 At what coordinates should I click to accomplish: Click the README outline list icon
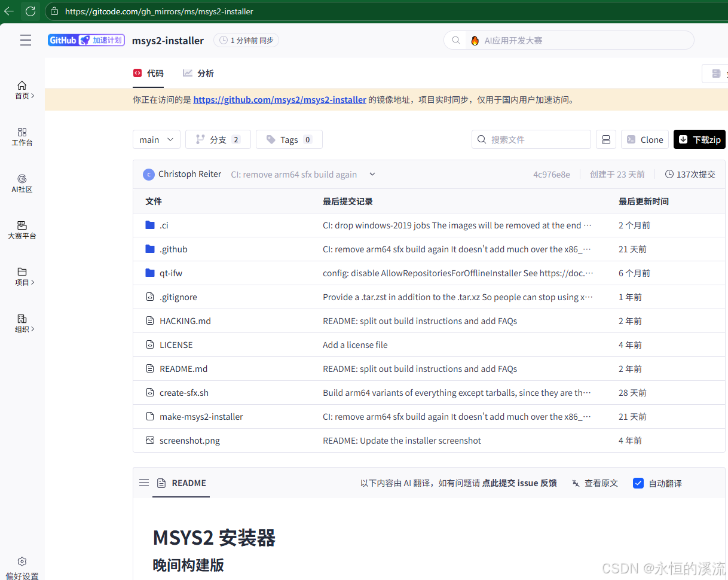pos(144,483)
